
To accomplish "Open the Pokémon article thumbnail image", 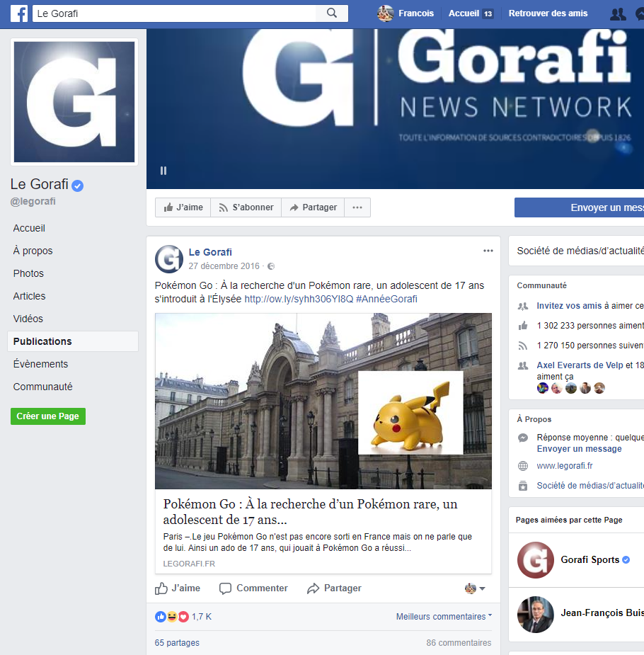I will [x=323, y=401].
